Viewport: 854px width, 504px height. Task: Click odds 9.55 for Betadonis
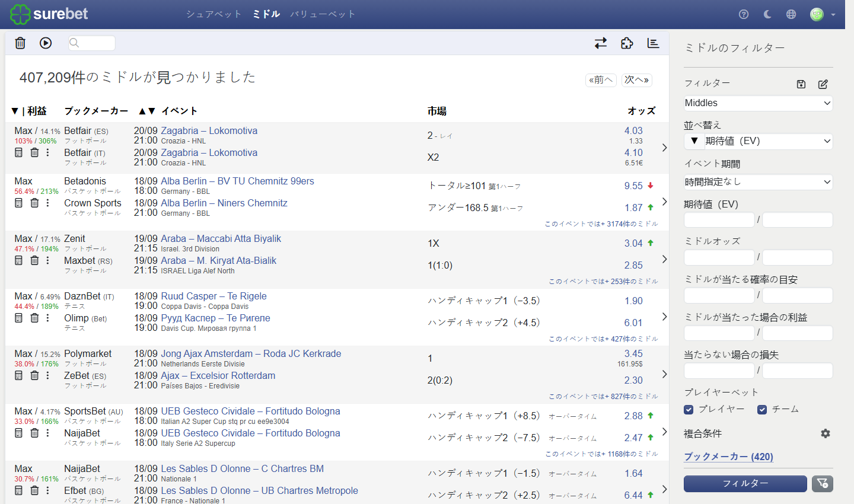[633, 186]
